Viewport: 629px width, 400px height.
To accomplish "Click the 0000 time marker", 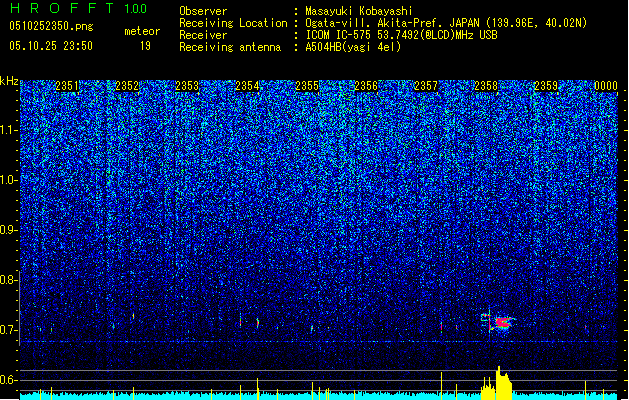I will tap(606, 85).
